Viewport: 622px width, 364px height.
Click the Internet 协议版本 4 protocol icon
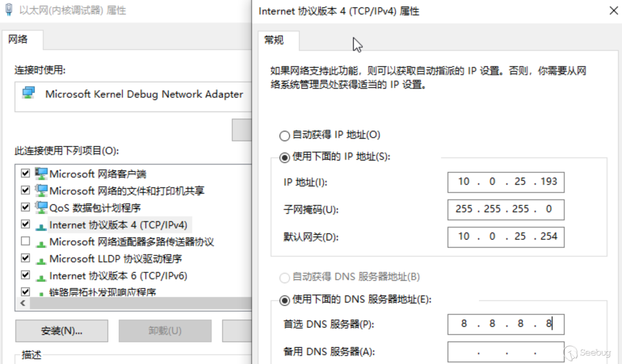coord(41,226)
